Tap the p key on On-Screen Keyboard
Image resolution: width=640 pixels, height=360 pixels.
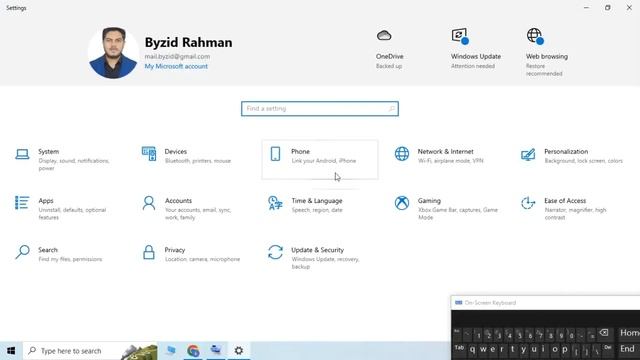click(x=565, y=350)
